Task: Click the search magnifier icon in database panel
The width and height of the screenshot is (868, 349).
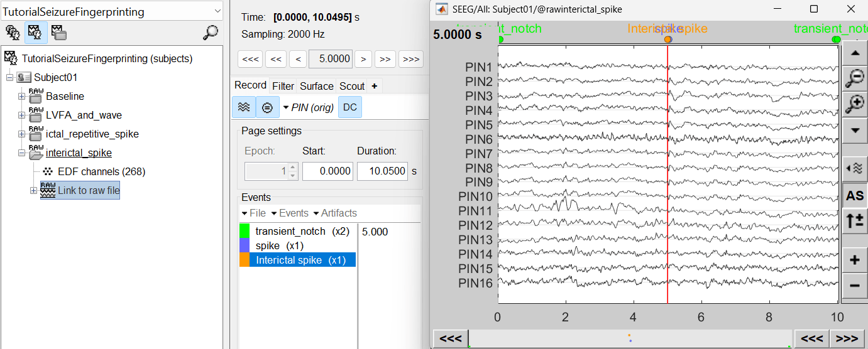Action: 211,33
